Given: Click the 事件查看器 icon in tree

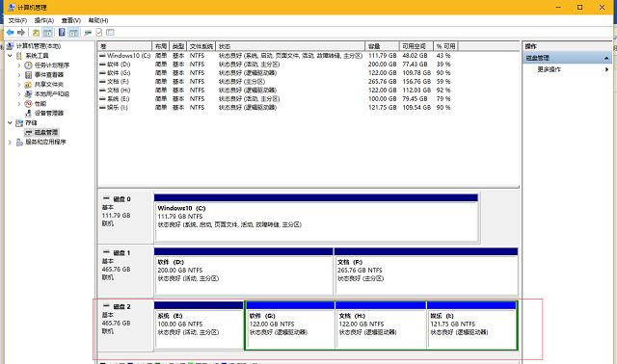Looking at the screenshot, I should pos(28,75).
